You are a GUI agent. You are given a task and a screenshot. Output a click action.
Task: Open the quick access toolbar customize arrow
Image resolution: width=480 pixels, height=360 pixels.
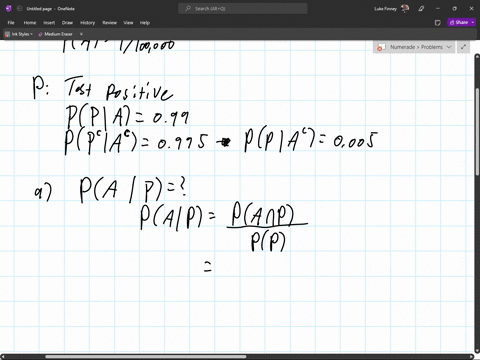pyautogui.click(x=81, y=34)
